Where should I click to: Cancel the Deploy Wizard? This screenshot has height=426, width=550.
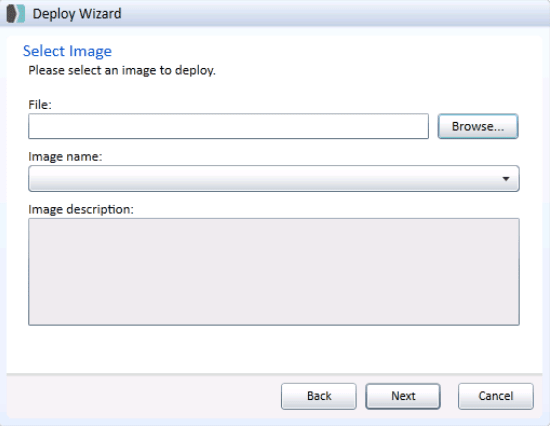tap(496, 396)
